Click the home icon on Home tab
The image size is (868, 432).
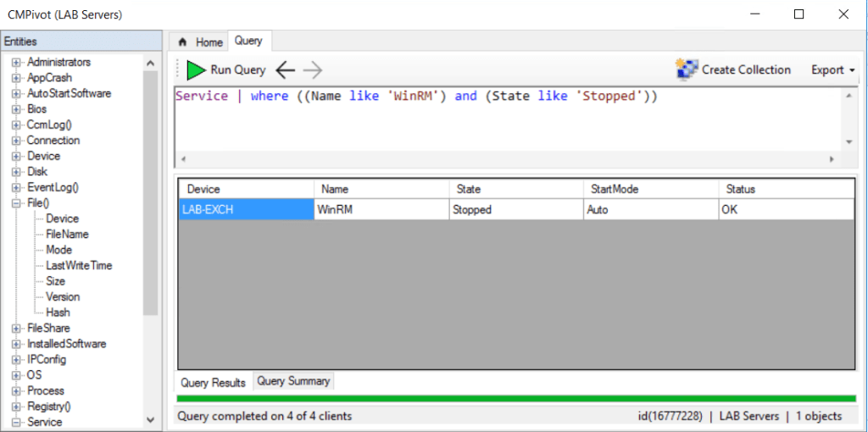(181, 42)
